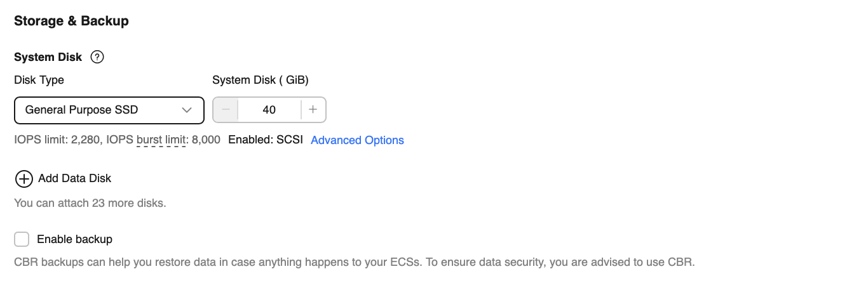Open the Disk Type dropdown

[x=109, y=110]
